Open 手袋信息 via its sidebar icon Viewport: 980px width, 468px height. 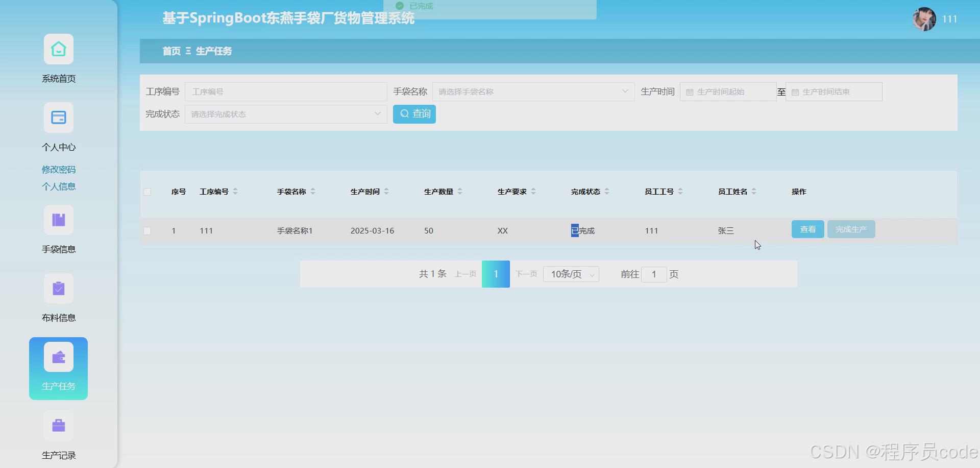[x=58, y=220]
